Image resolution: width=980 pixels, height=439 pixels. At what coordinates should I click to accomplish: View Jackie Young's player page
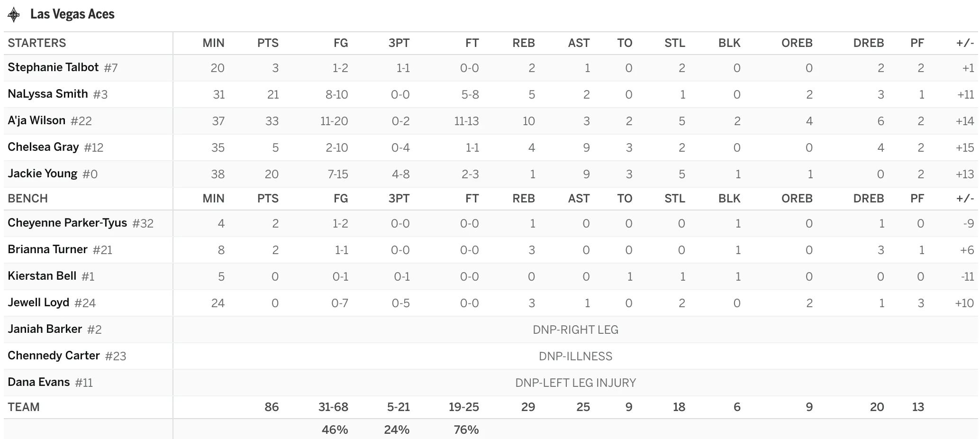pos(42,174)
